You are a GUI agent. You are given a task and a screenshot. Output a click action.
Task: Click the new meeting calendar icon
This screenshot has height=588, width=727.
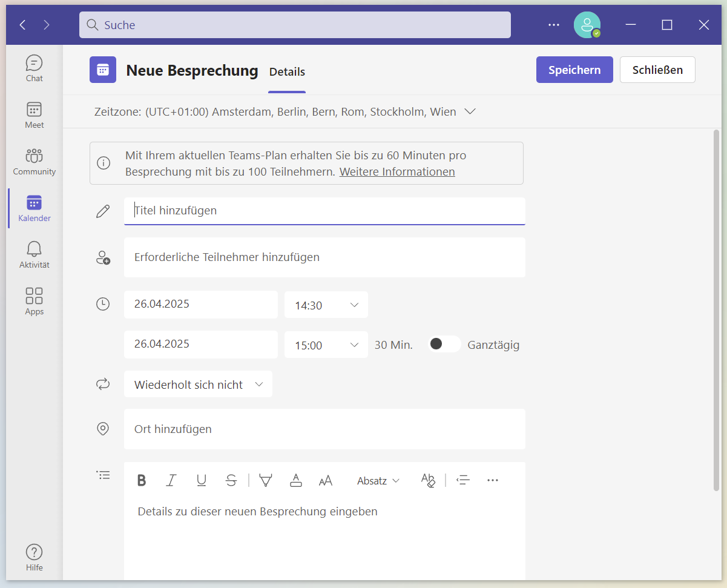[103, 70]
